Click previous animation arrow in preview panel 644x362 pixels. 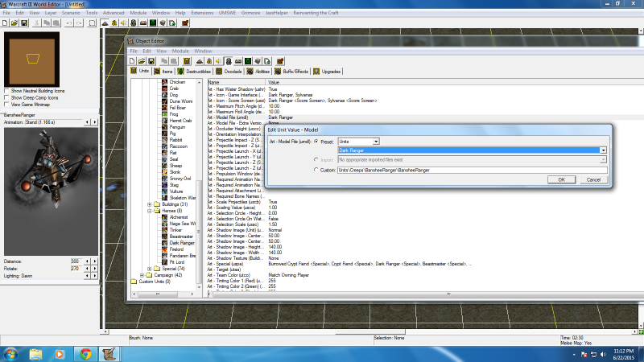87,122
